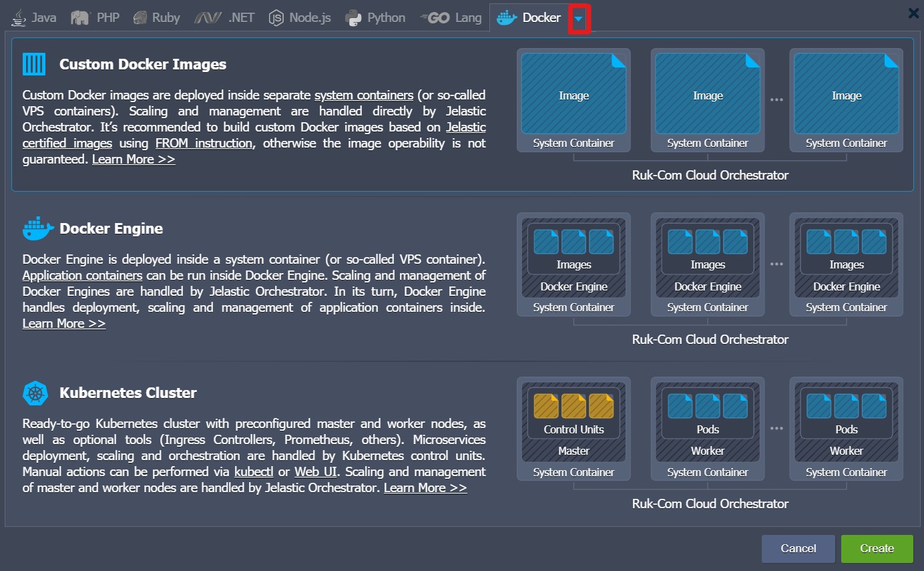Select the Docker Engine option panel
924x571 pixels.
point(462,278)
